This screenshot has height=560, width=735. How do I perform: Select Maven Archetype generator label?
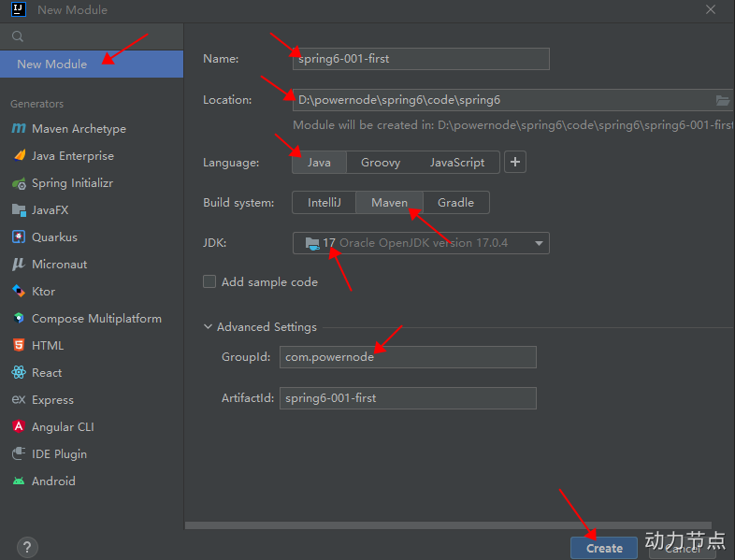tap(79, 129)
